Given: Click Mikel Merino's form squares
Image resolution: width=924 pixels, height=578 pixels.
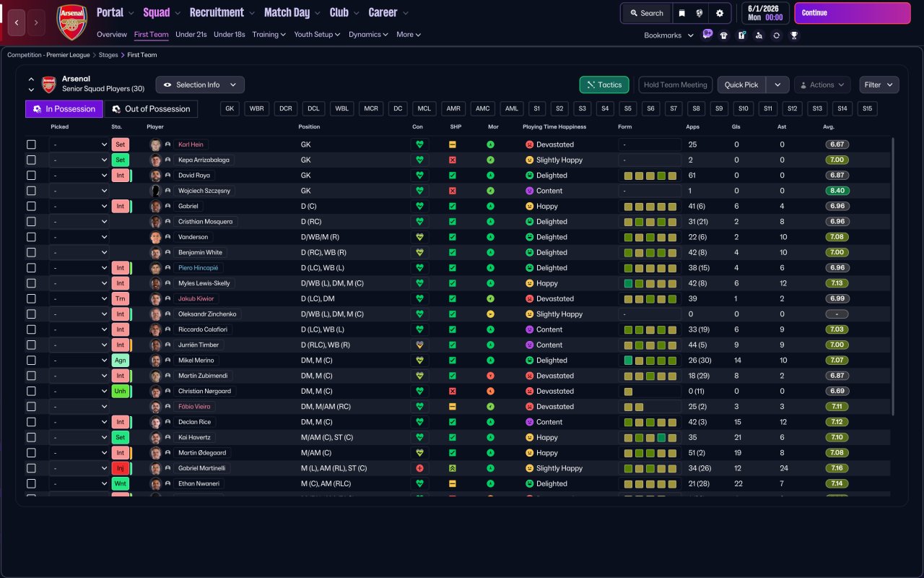Looking at the screenshot, I should click(650, 361).
